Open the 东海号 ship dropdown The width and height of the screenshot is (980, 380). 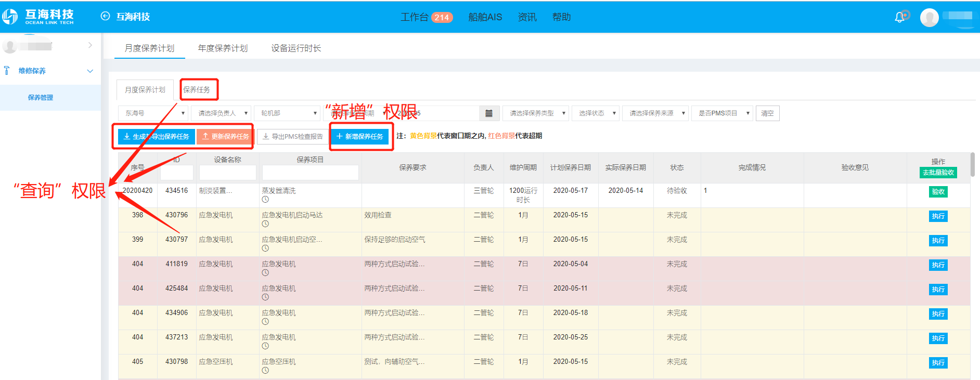pos(153,113)
